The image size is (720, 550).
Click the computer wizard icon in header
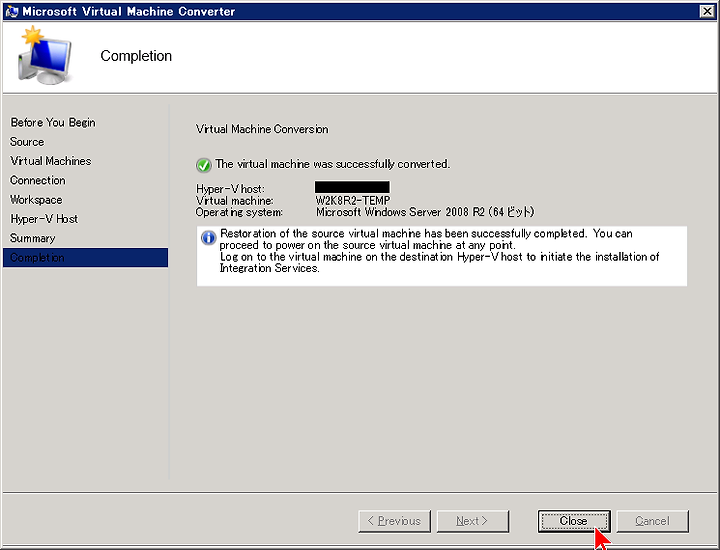pyautogui.click(x=45, y=56)
